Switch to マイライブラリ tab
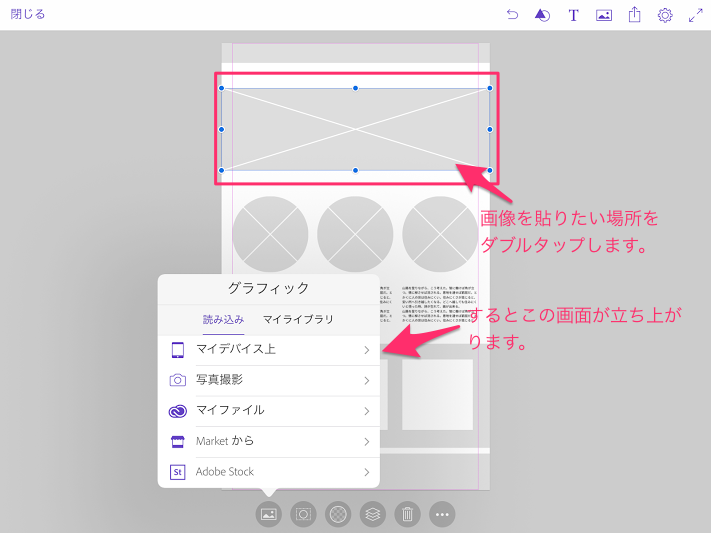This screenshot has width=711, height=533. 298,319
